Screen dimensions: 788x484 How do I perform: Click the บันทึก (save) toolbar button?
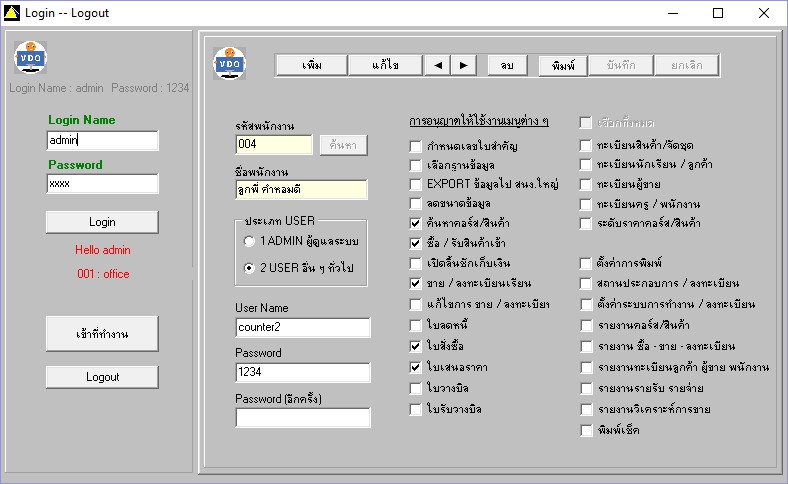click(x=621, y=65)
